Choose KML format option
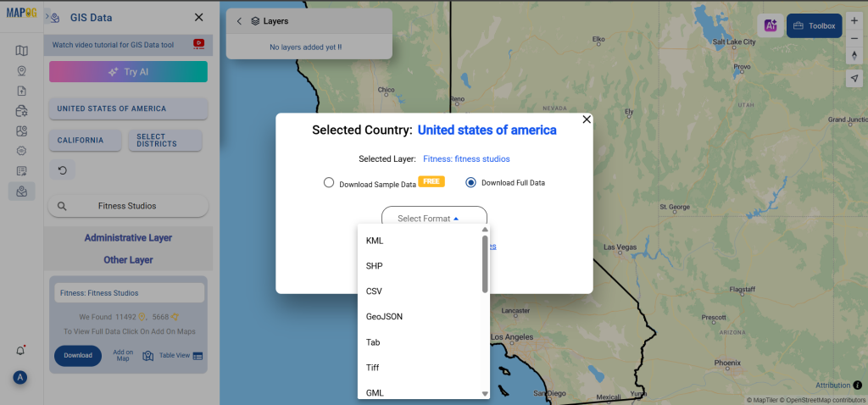 point(375,241)
